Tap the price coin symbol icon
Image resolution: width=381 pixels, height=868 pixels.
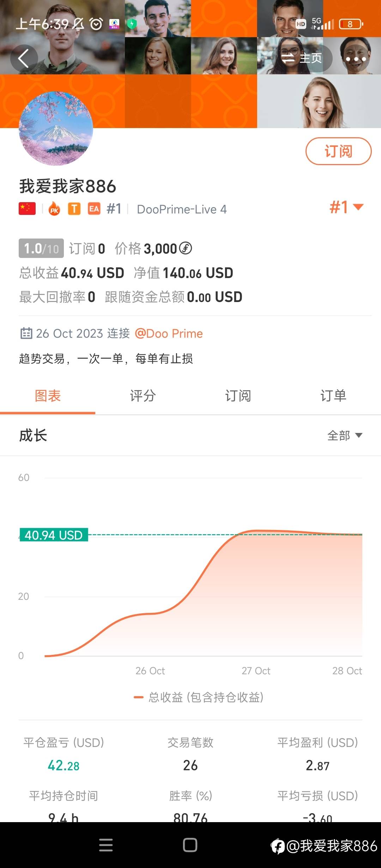click(186, 248)
